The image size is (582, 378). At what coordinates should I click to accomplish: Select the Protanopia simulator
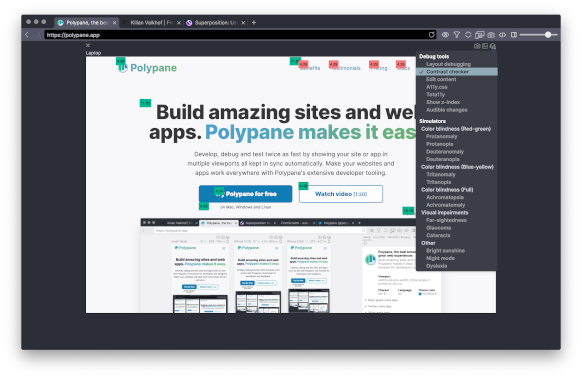point(439,144)
